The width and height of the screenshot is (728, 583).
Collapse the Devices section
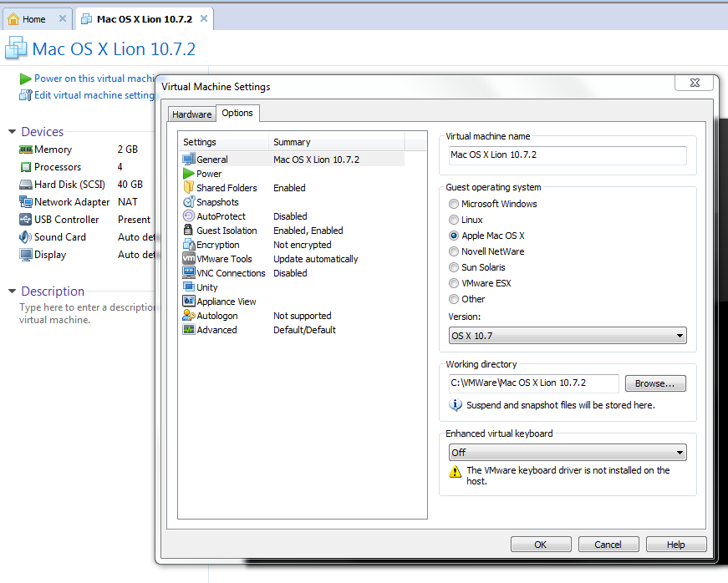click(12, 132)
